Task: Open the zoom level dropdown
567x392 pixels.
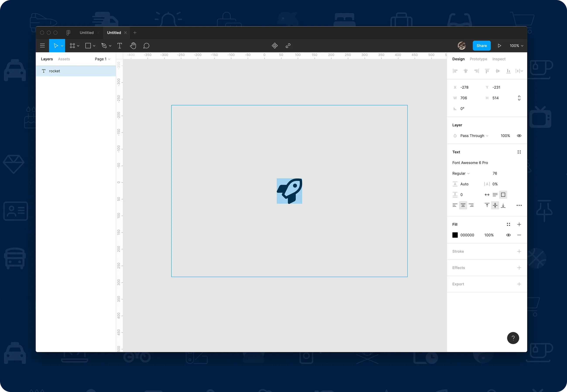Action: click(516, 46)
